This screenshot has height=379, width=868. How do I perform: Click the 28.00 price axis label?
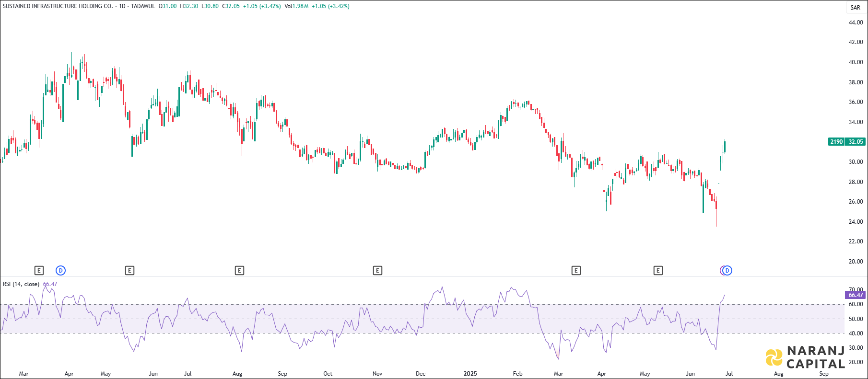coord(856,182)
